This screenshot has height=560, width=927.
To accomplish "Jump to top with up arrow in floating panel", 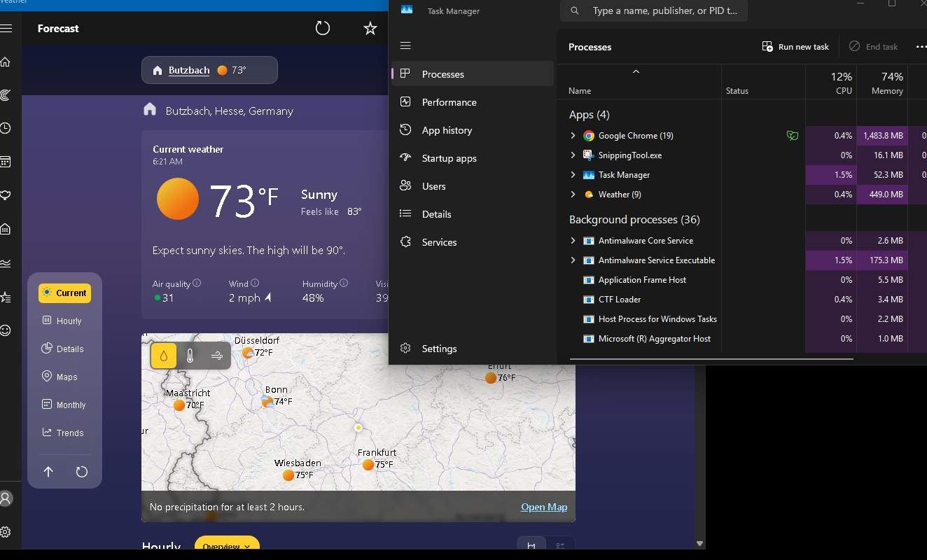I will [48, 472].
